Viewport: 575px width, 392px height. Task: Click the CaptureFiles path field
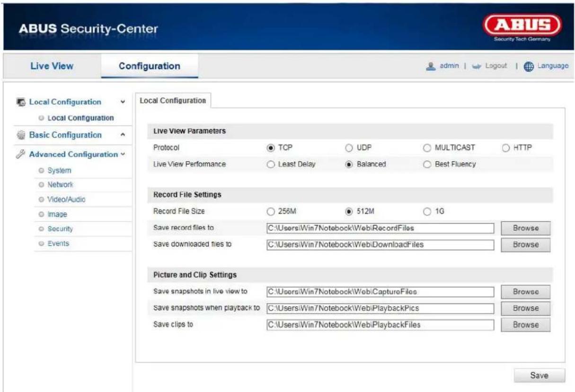coord(380,292)
